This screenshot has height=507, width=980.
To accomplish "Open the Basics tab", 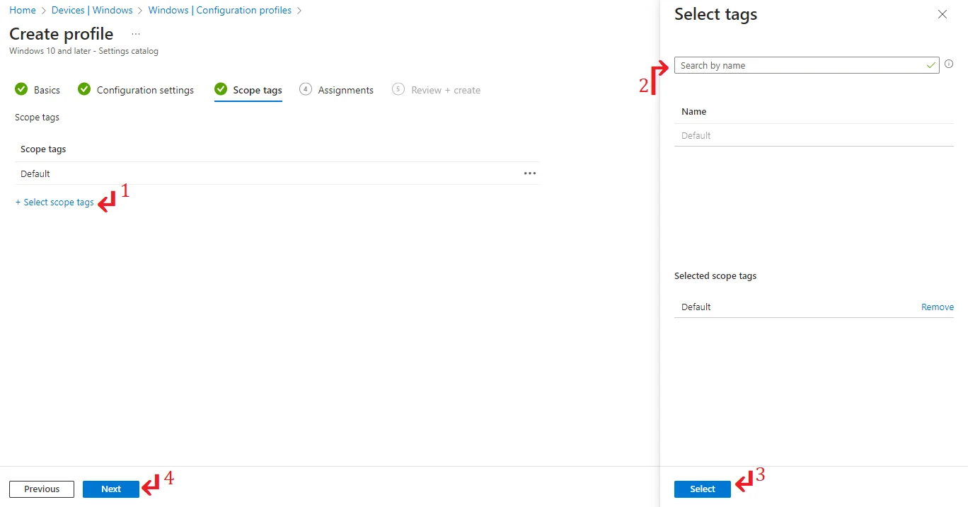I will (47, 90).
